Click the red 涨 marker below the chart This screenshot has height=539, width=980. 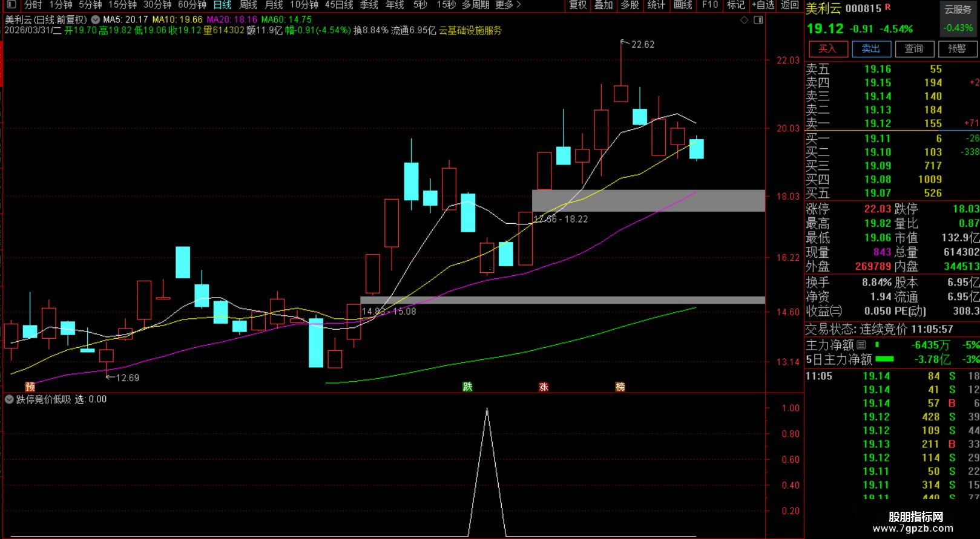tap(544, 387)
